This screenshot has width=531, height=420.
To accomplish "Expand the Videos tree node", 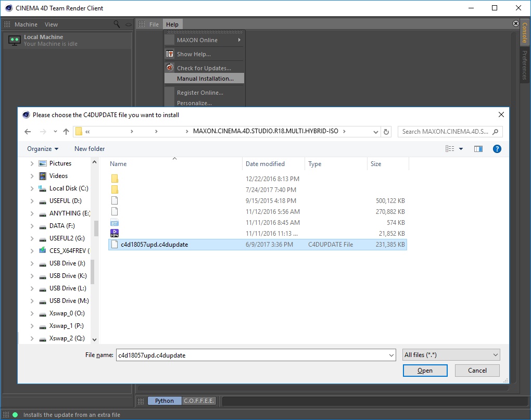I will pos(32,176).
